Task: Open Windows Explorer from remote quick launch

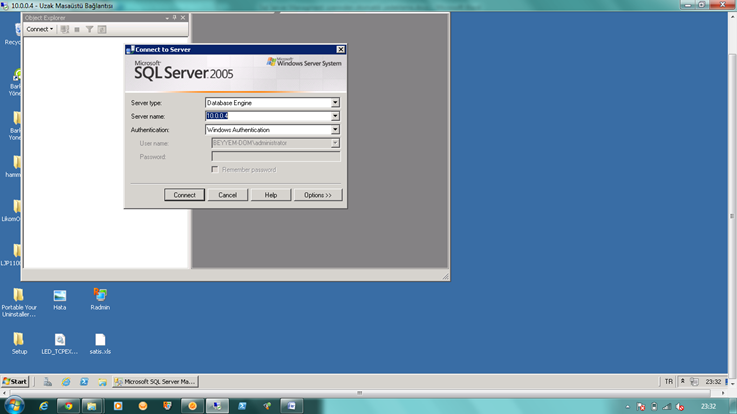Action: tap(102, 382)
